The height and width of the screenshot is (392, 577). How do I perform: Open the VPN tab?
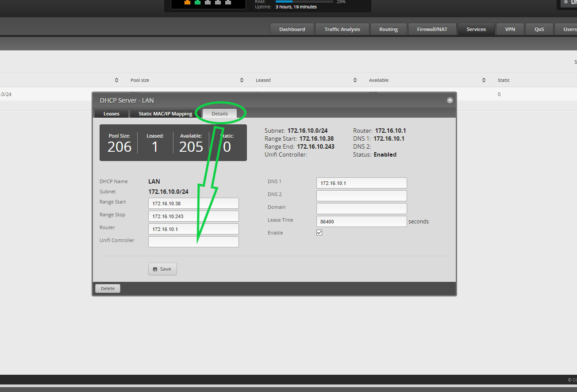tap(510, 29)
